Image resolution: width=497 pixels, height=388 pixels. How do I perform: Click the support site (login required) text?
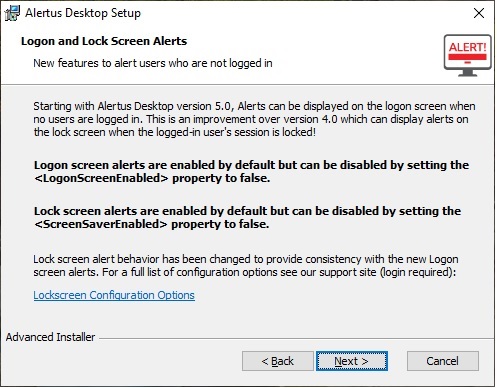click(387, 272)
